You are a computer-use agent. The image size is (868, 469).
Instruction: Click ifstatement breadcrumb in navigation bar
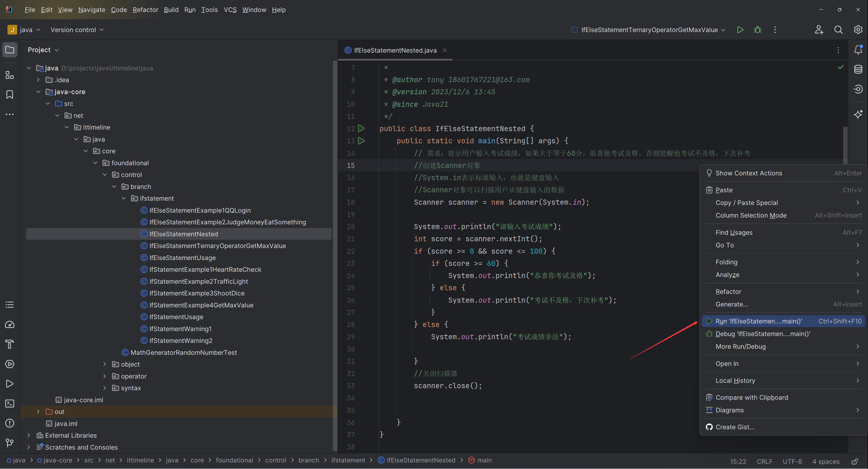point(348,460)
